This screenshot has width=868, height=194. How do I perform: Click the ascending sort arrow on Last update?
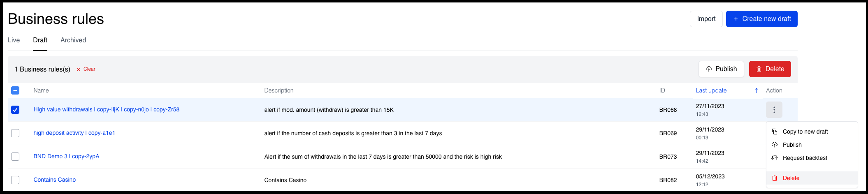tap(756, 90)
